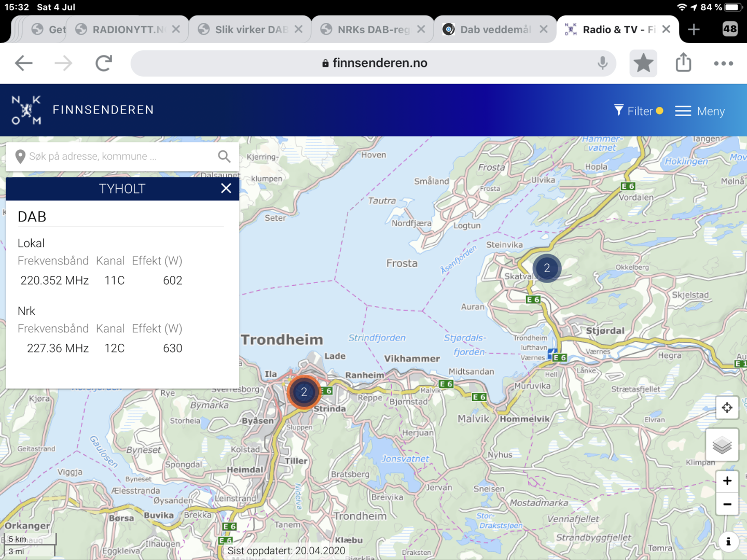Click the DAB section heading

[x=32, y=217]
